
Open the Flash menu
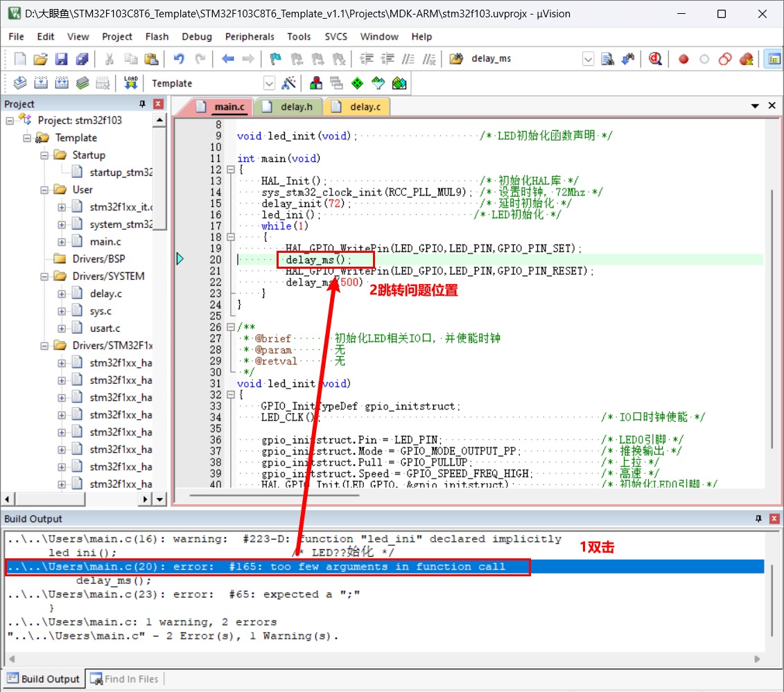tap(157, 37)
